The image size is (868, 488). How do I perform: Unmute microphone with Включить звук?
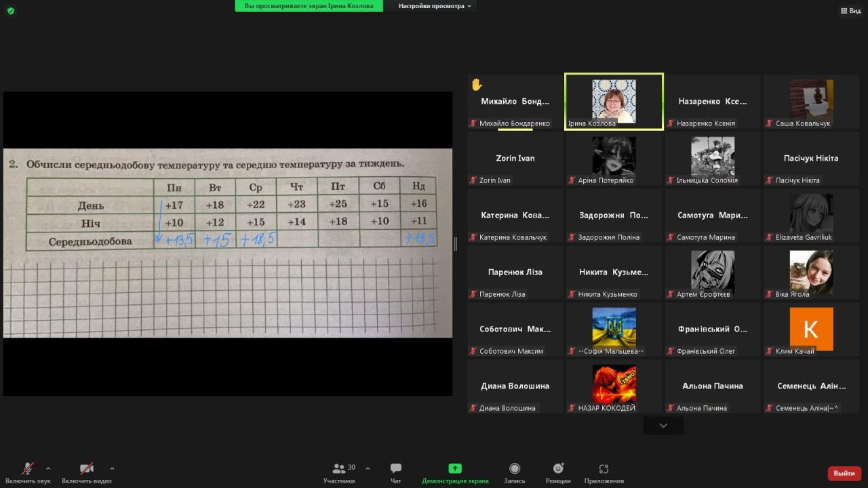tap(28, 469)
